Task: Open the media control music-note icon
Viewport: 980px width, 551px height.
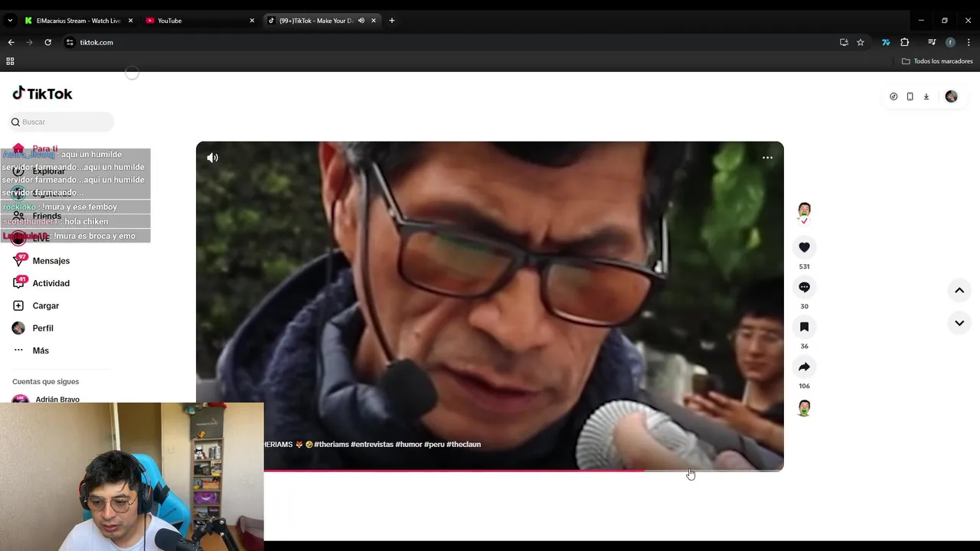Action: coord(932,42)
